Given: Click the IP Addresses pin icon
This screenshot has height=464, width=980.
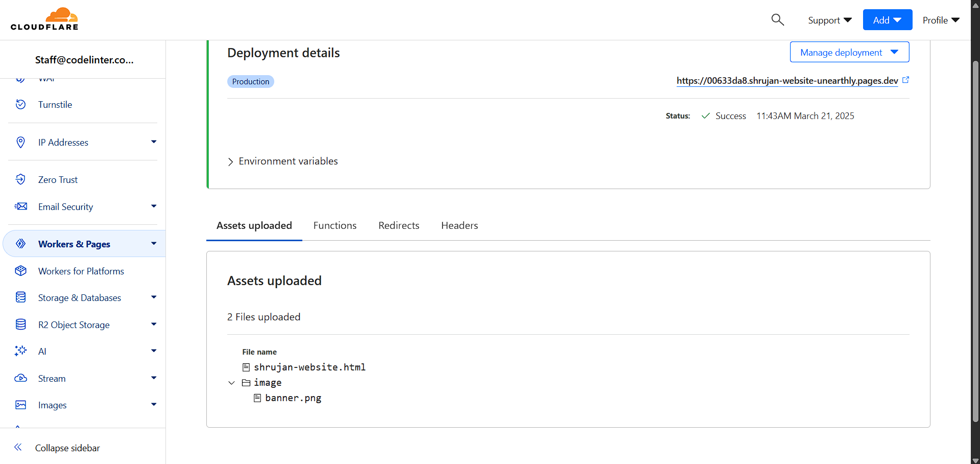Looking at the screenshot, I should tap(20, 142).
